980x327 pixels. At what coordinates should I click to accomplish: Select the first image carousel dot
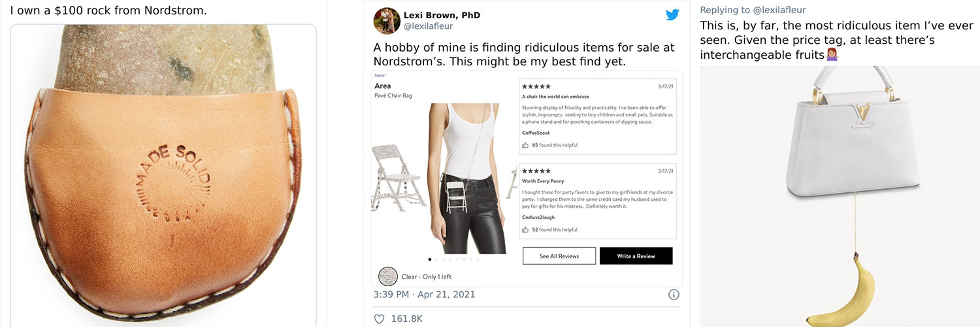429,259
